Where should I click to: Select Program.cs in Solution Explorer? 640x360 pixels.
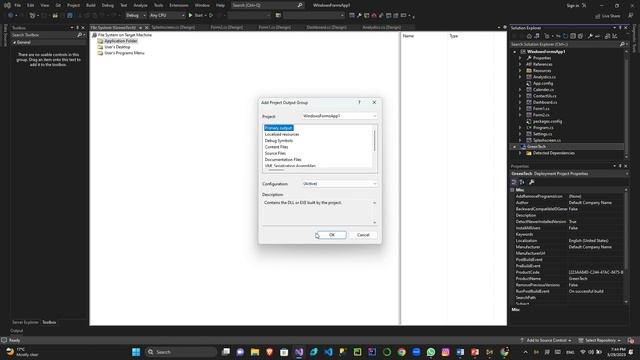coord(543,128)
